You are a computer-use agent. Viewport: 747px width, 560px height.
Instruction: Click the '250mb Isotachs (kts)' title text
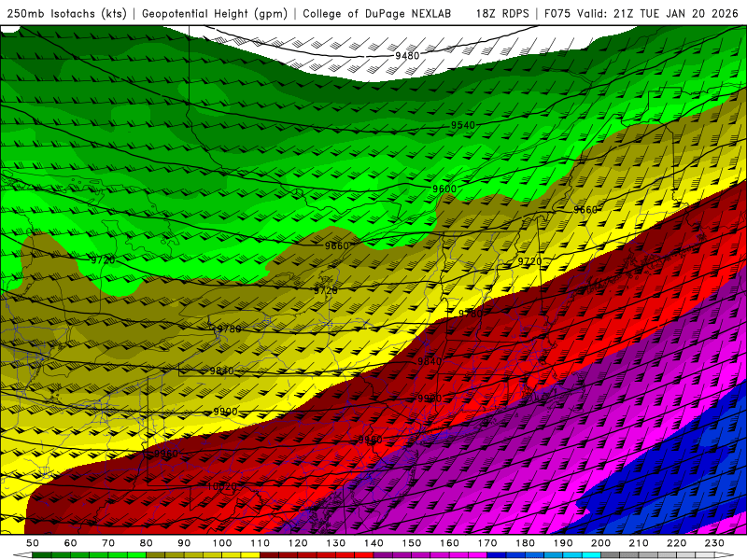click(67, 14)
